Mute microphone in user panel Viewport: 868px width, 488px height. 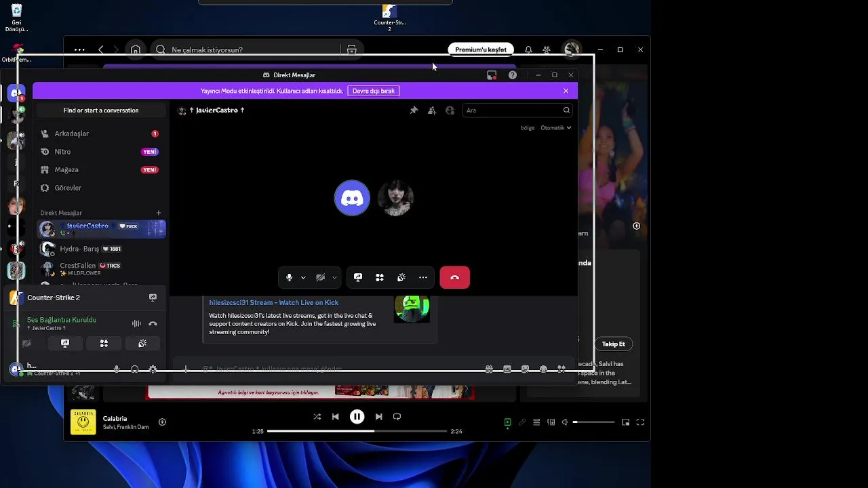point(117,369)
